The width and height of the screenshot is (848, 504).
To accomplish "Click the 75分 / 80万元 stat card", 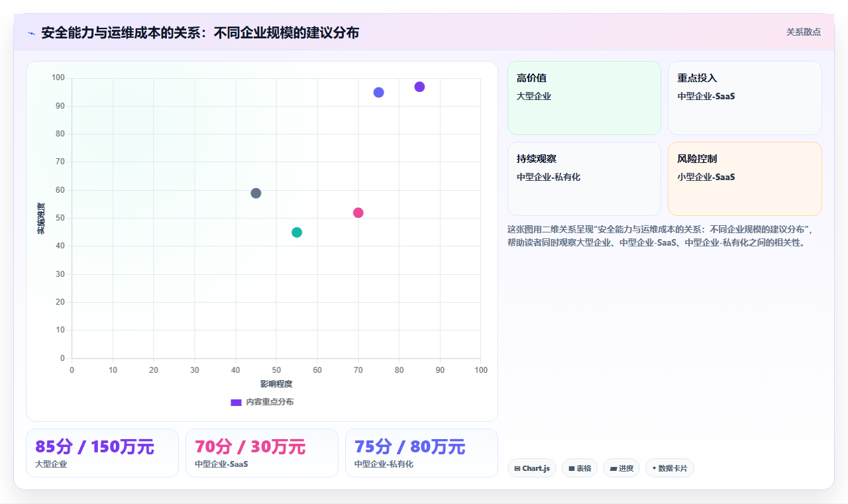I will pos(421,453).
